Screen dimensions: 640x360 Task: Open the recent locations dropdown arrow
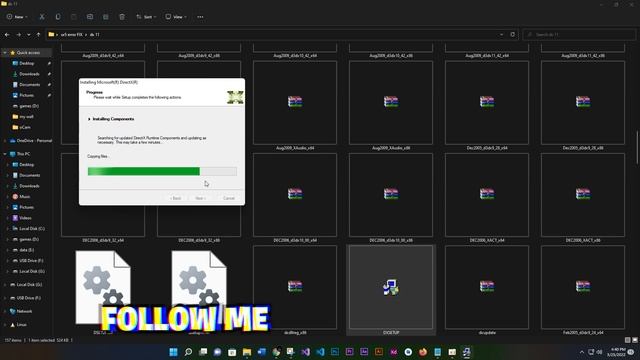[29, 35]
